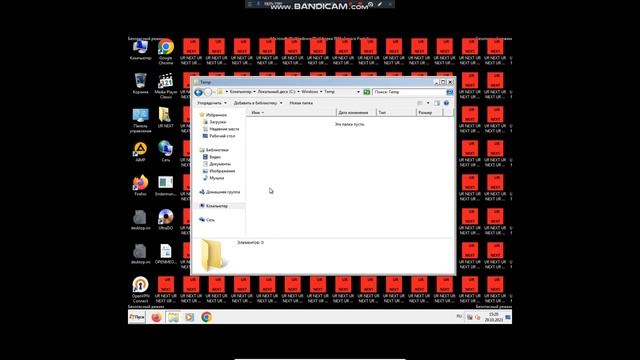This screenshot has height=360, width=640.
Task: Select the Панель управления desktop icon
Action: [x=140, y=120]
